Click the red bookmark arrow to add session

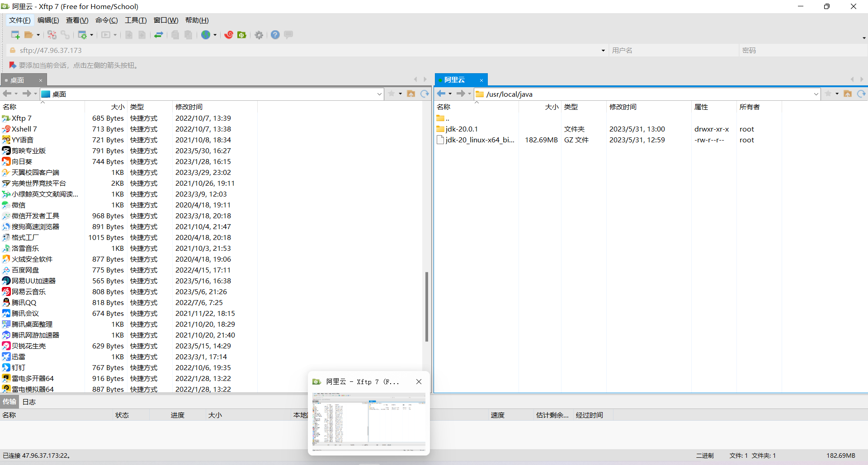point(13,65)
